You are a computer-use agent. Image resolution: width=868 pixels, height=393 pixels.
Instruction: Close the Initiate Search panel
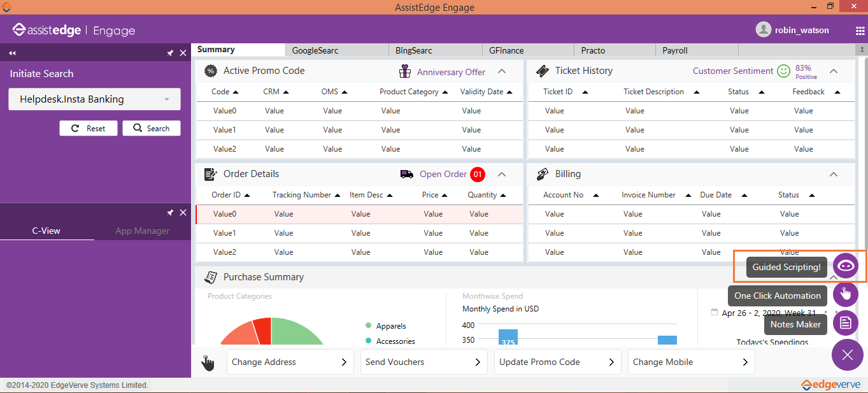(x=183, y=53)
